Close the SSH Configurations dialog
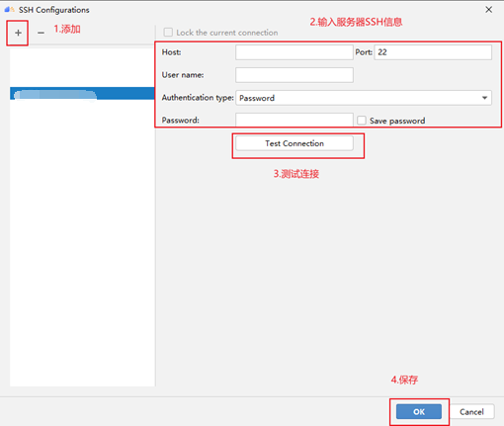Screen dimensions: 504x426 tap(489, 10)
